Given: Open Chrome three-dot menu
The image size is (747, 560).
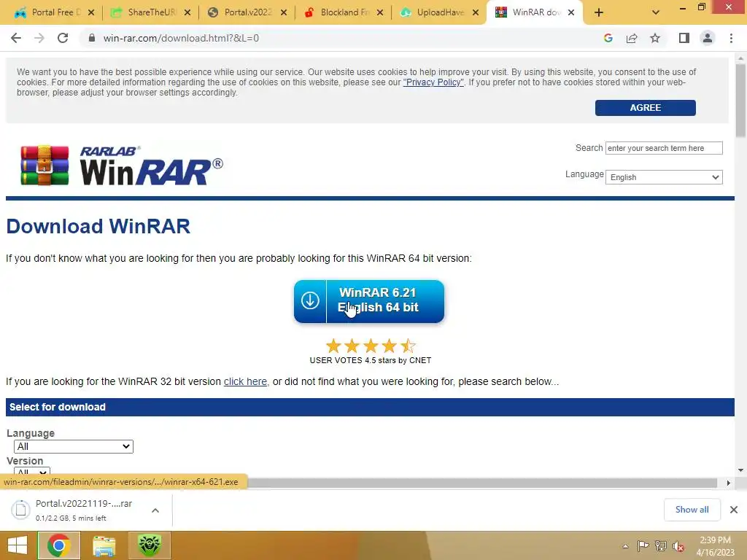Looking at the screenshot, I should pos(731,38).
